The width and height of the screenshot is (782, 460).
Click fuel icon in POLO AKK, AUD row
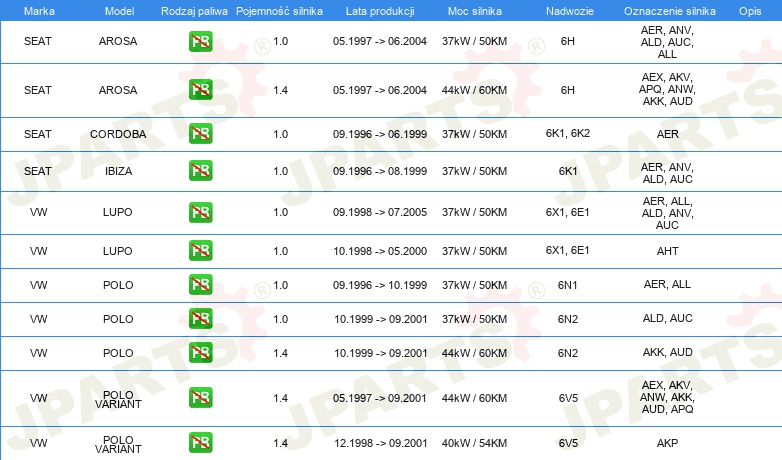[x=200, y=352]
